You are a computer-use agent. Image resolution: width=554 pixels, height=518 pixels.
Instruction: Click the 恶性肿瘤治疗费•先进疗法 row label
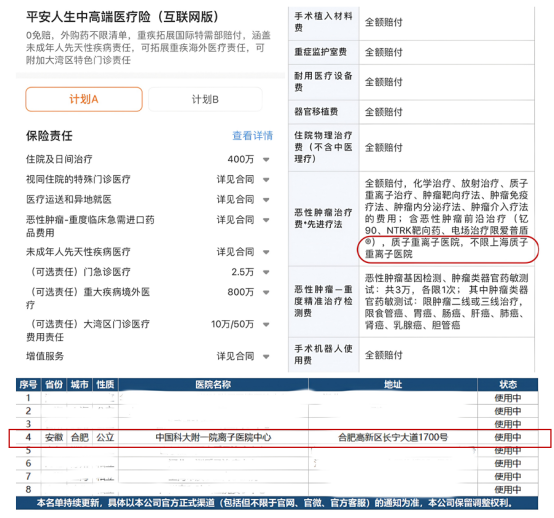click(x=323, y=218)
